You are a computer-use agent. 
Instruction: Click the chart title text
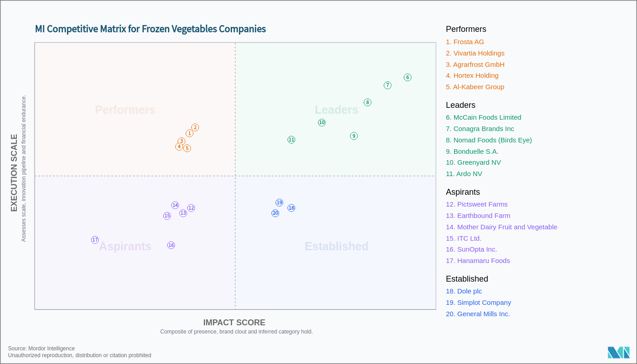point(151,29)
